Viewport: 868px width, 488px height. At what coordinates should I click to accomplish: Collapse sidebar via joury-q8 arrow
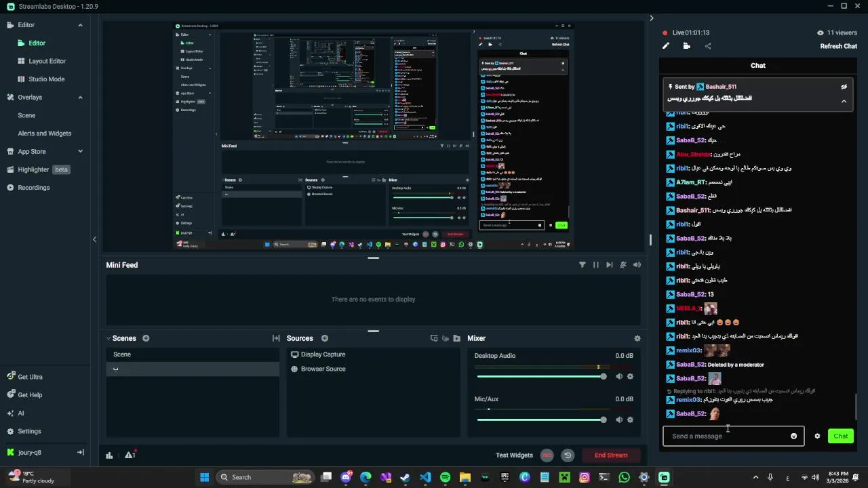click(80, 452)
